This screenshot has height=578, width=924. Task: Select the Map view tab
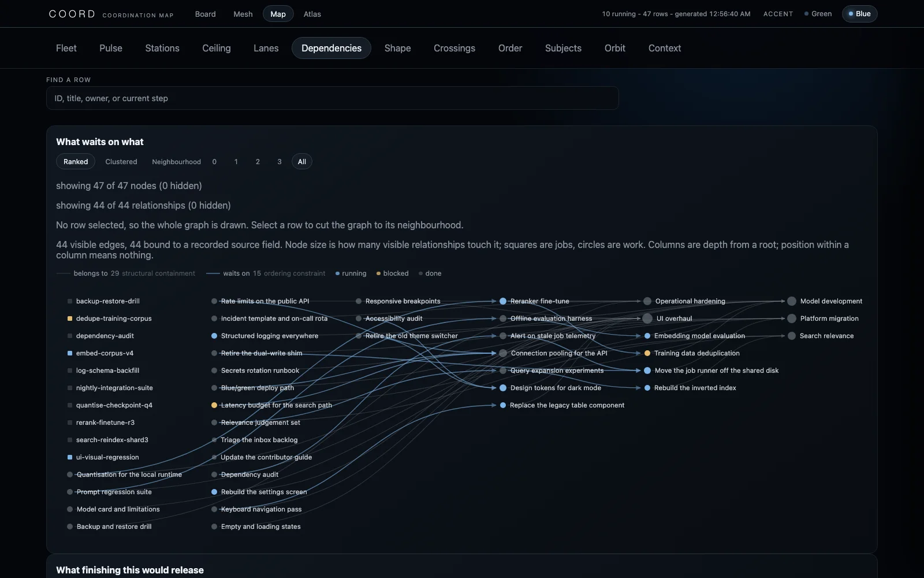coord(278,14)
